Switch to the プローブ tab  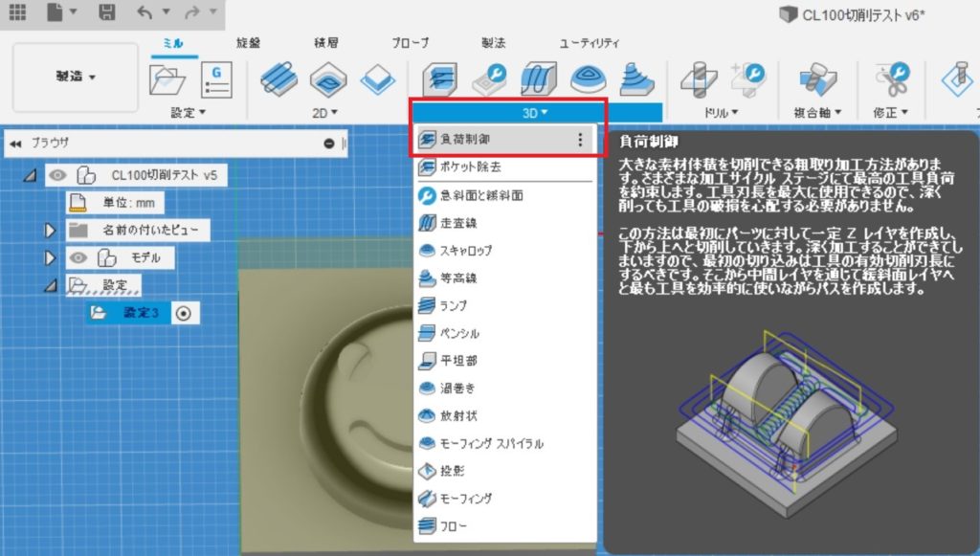tap(410, 43)
